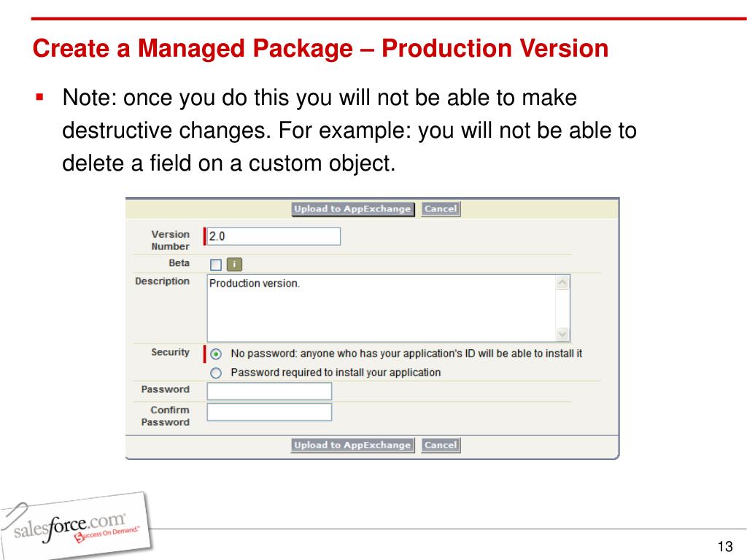The width and height of the screenshot is (747, 560).
Task: Focus the Version Number field
Action: coord(274,236)
